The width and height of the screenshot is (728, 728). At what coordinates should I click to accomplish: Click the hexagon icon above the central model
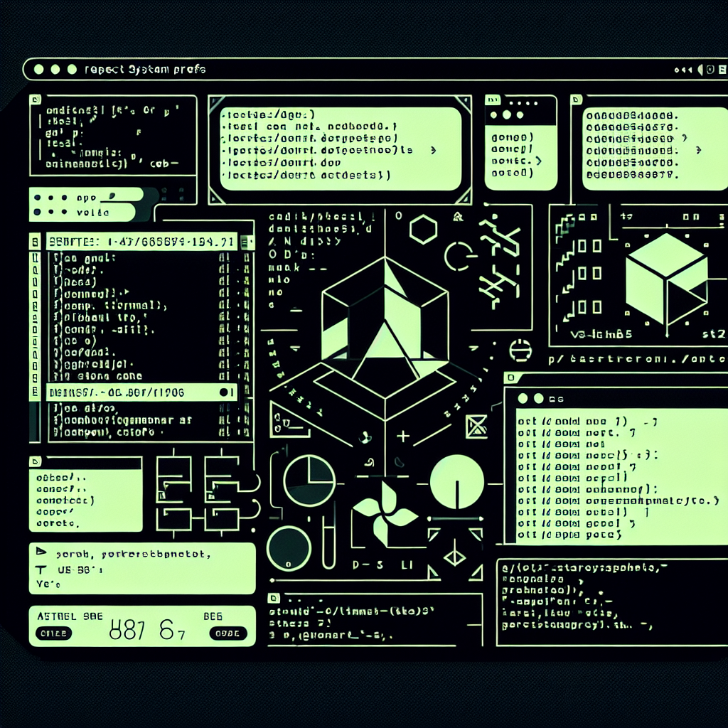coord(423,230)
